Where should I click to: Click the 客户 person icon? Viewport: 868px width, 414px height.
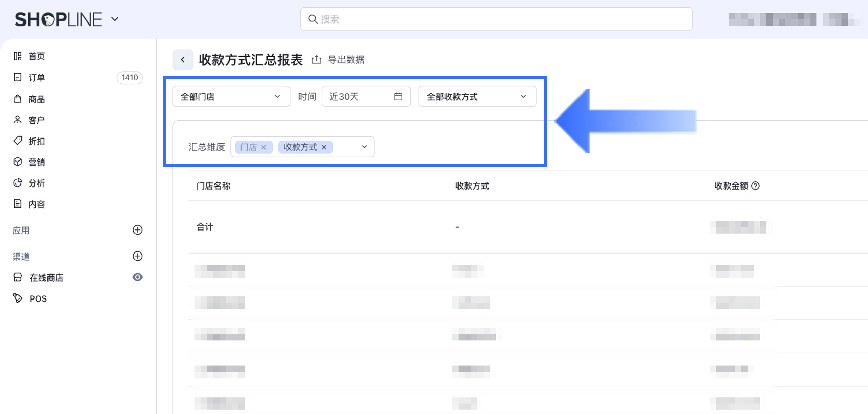(x=18, y=120)
